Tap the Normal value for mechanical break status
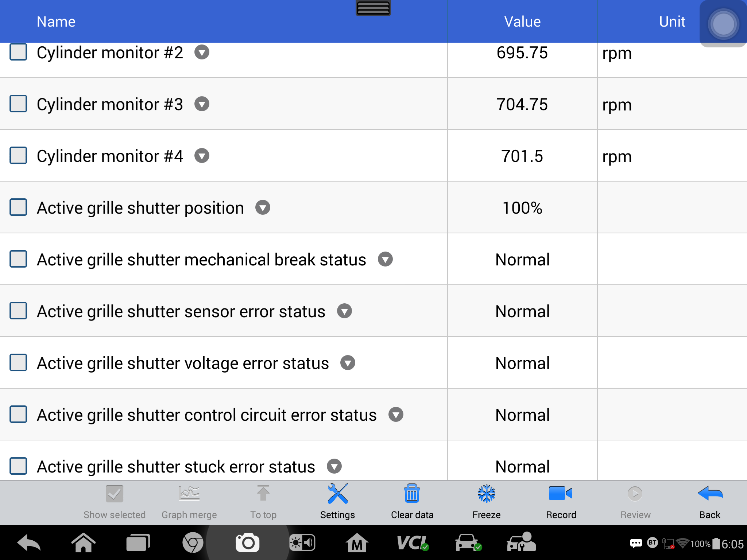This screenshot has width=747, height=560. [522, 260]
